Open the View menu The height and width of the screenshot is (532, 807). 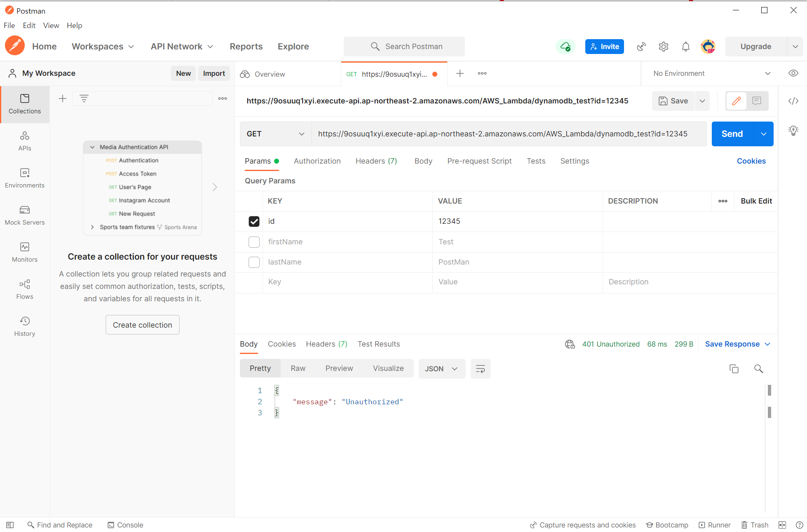tap(51, 26)
